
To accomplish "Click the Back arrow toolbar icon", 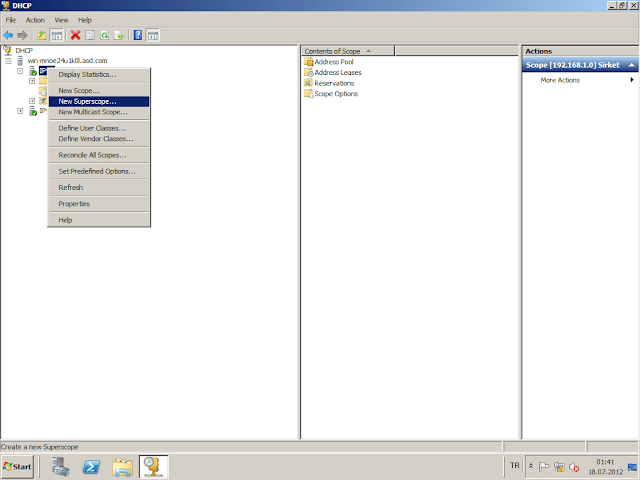I will 9,35.
